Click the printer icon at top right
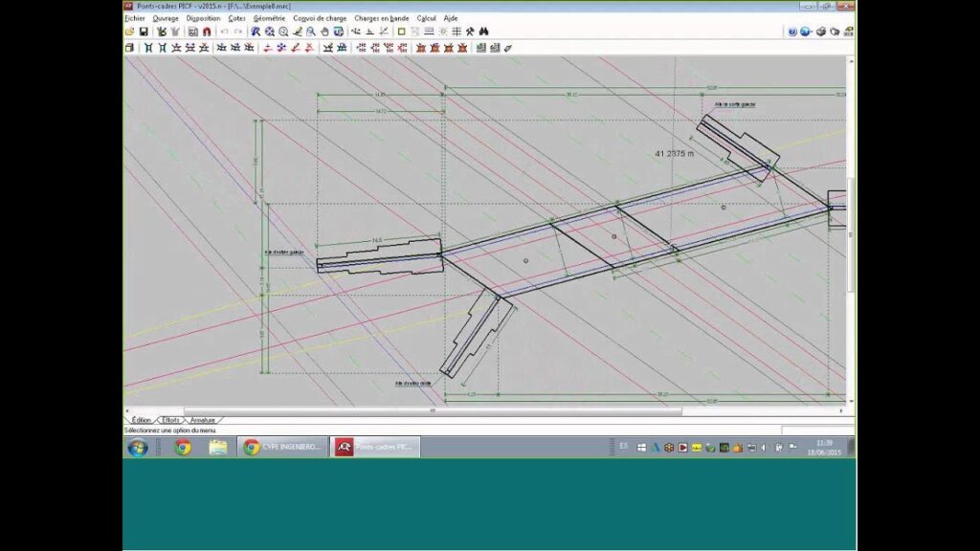980x551 pixels. 821,32
